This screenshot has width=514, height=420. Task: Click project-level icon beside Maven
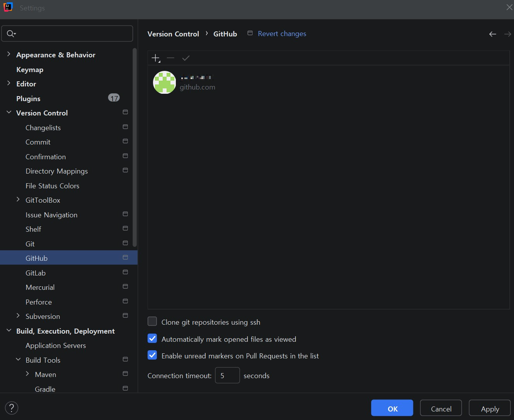point(125,374)
